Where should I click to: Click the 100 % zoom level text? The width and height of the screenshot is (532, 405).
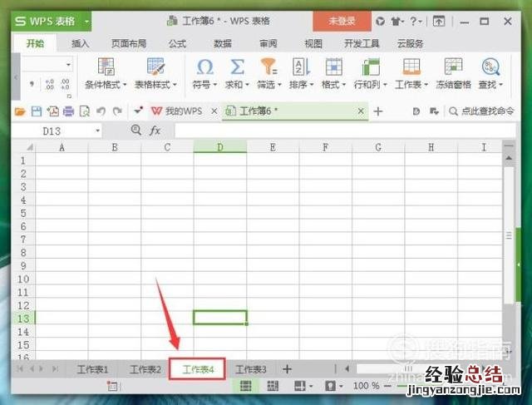click(366, 386)
